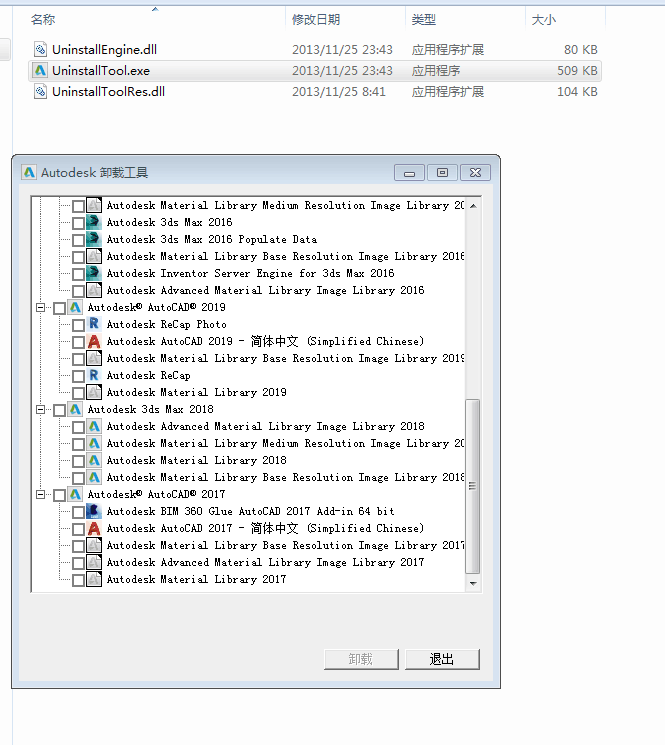
Task: Select the UninstallTool.exe file name
Action: pyautogui.click(x=101, y=70)
